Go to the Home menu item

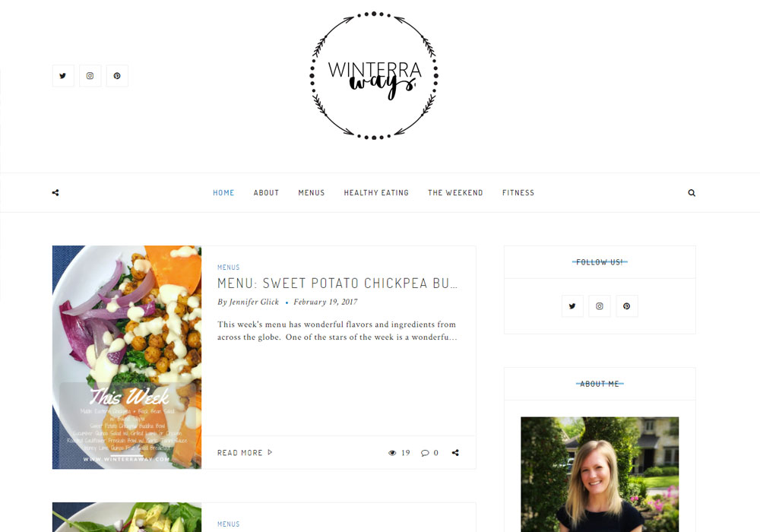223,193
